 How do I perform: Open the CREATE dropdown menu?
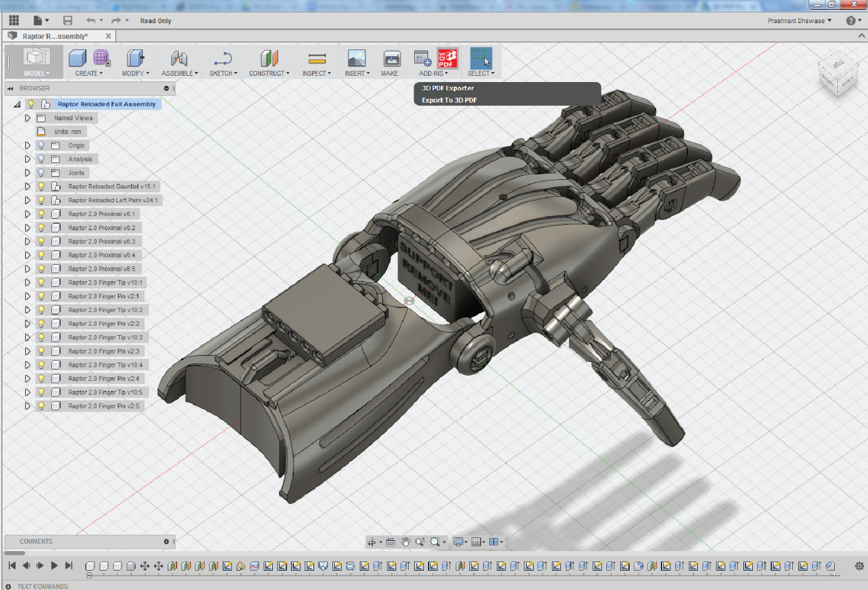click(89, 73)
